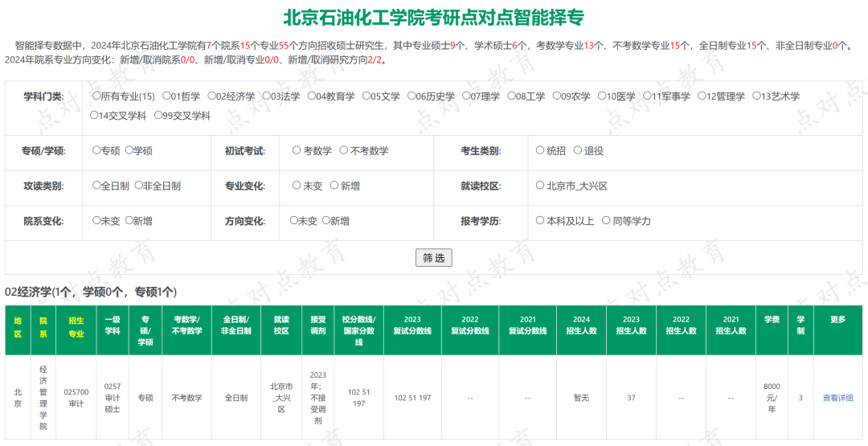Choose 退役 candidate category

pyautogui.click(x=577, y=150)
